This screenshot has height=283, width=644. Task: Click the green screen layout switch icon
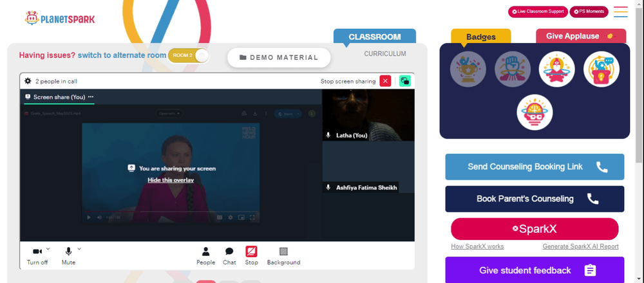click(x=404, y=81)
